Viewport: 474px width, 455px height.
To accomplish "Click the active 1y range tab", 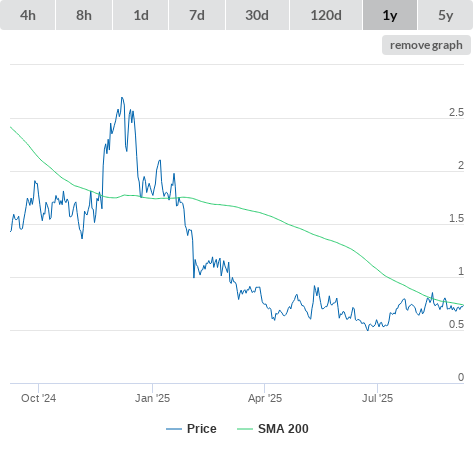I will pos(390,15).
